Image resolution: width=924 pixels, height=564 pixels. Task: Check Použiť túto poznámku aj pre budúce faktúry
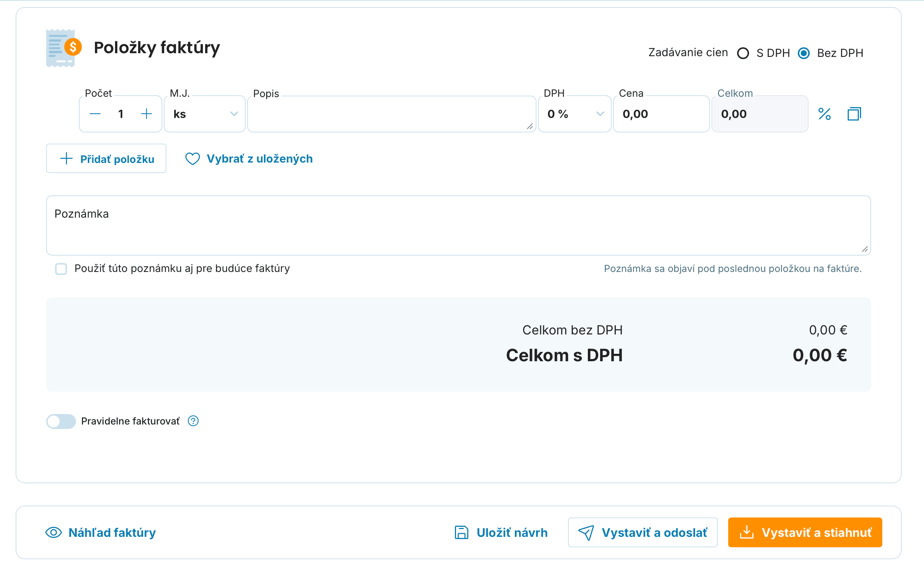pyautogui.click(x=61, y=269)
